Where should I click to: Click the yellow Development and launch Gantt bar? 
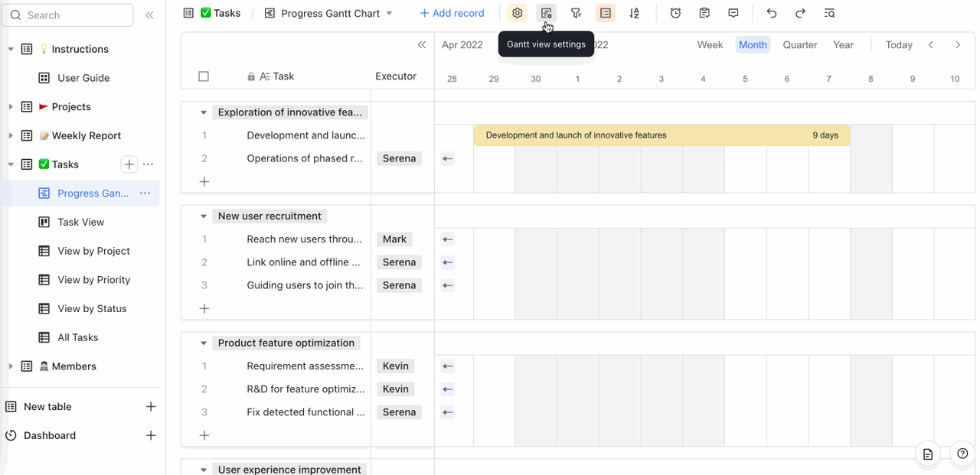coord(661,135)
